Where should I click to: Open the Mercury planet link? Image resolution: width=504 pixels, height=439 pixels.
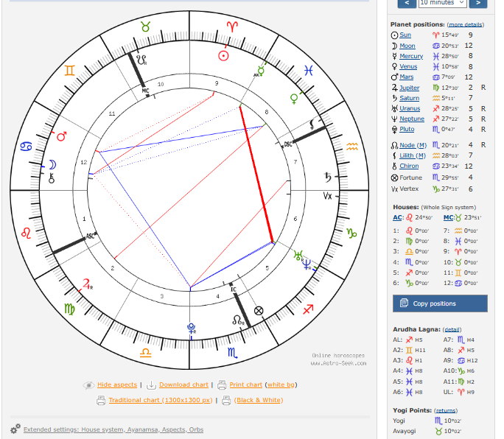click(x=411, y=56)
